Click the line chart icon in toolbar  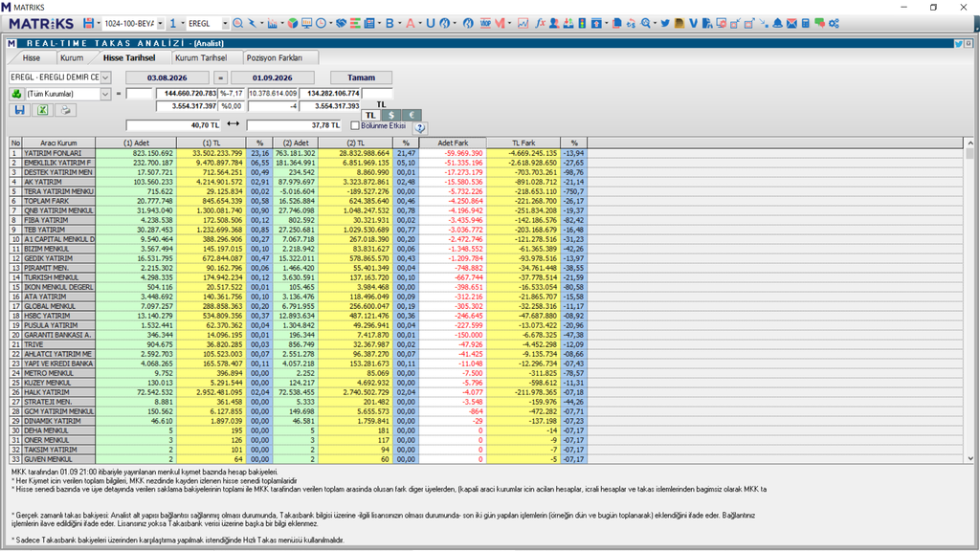tap(523, 23)
